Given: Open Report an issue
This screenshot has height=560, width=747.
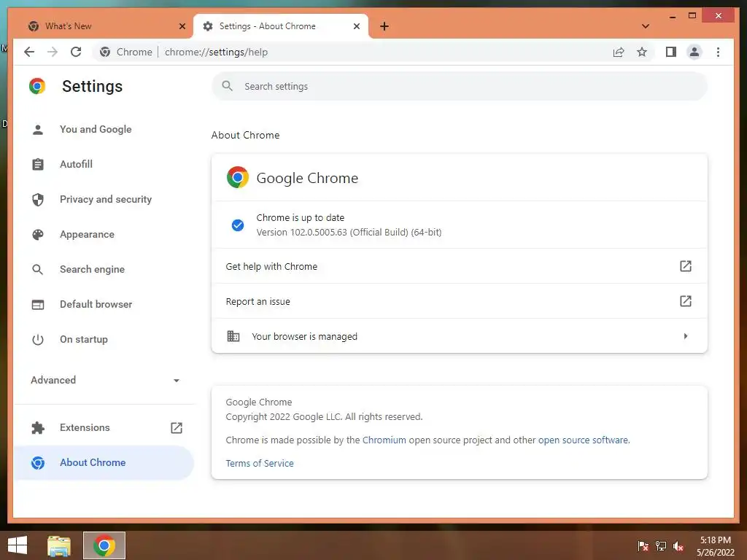Looking at the screenshot, I should click(x=460, y=301).
